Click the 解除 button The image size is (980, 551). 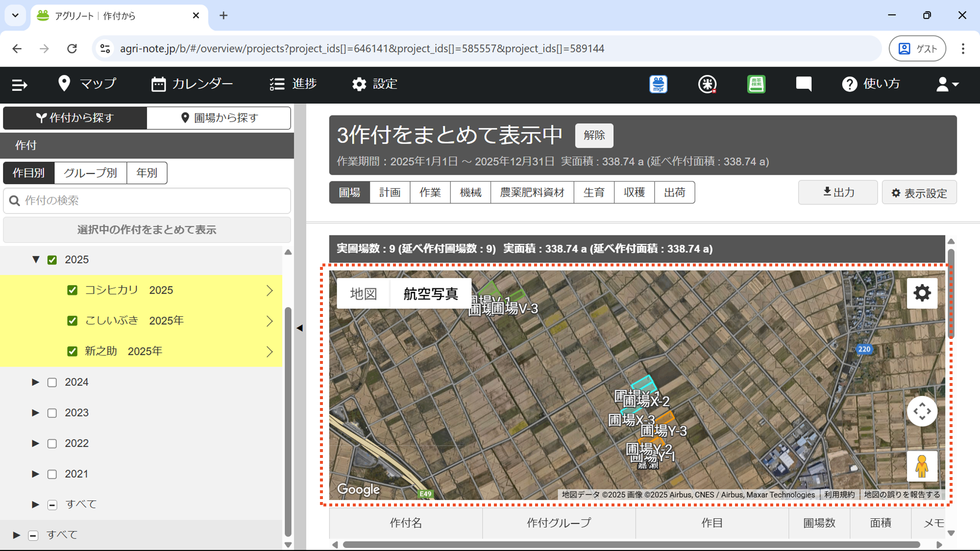pyautogui.click(x=594, y=136)
